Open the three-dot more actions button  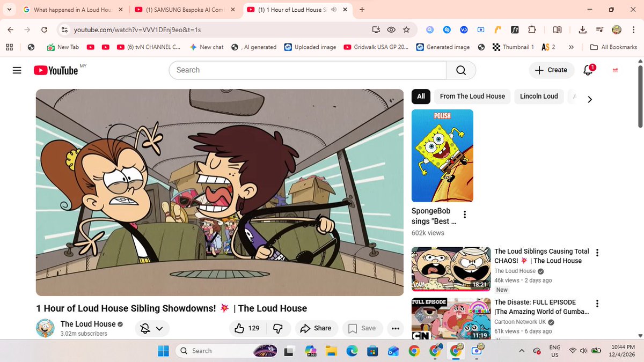tap(396, 328)
